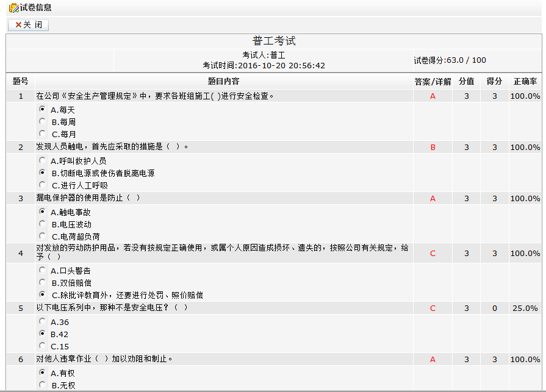
Task: Select A.36 voltage option
Action: point(42,321)
